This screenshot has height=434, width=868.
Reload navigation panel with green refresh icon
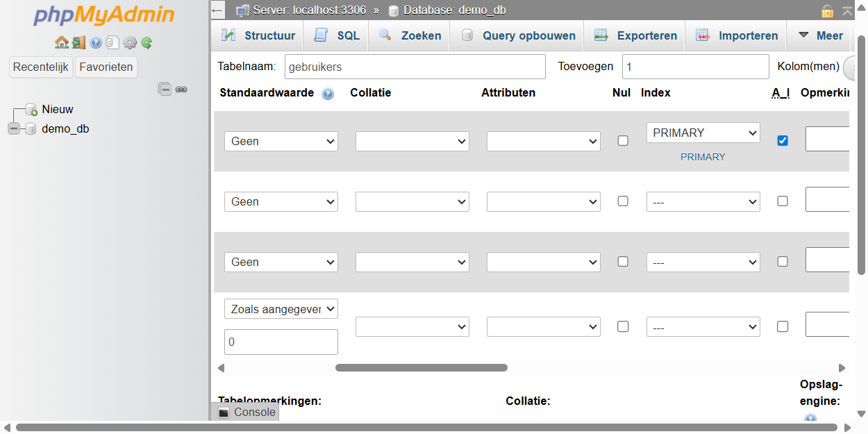tap(147, 43)
